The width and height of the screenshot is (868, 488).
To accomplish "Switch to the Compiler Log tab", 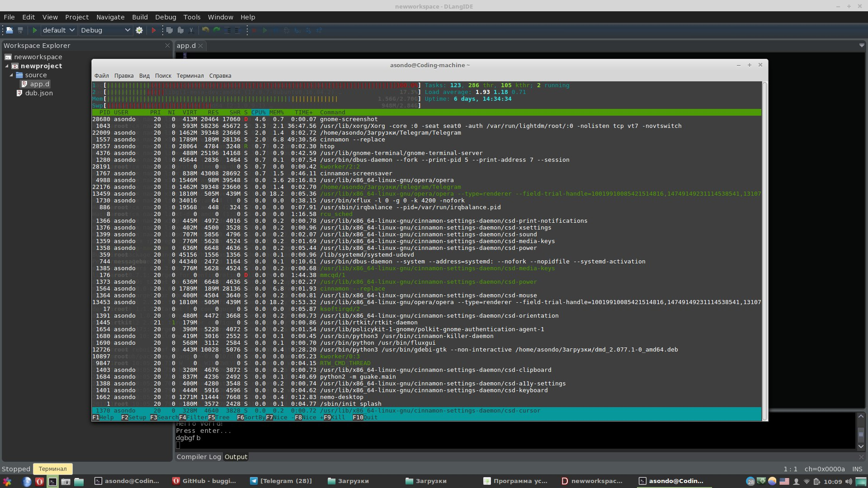I will [x=198, y=457].
